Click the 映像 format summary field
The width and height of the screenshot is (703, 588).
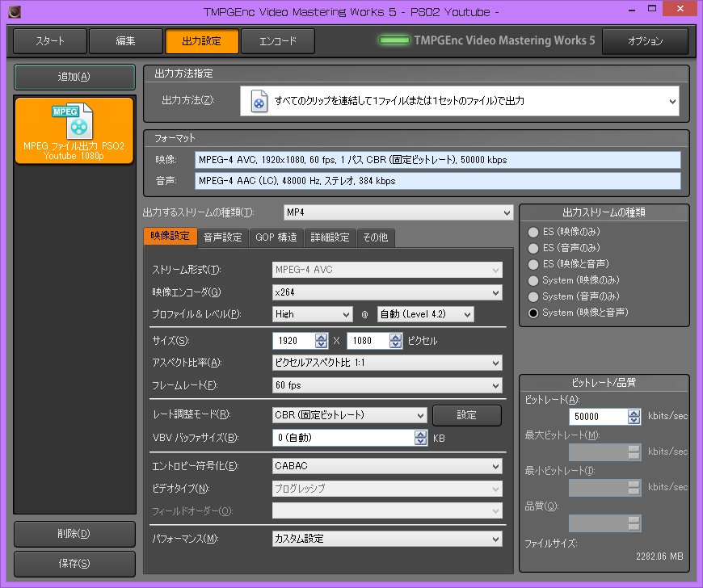coord(438,160)
